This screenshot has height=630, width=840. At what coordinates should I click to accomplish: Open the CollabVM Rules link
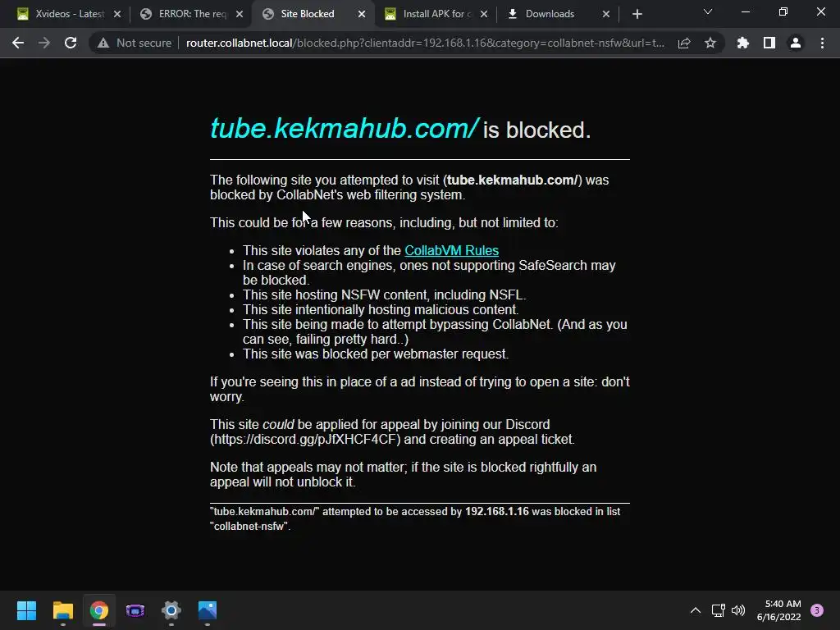[x=452, y=250]
